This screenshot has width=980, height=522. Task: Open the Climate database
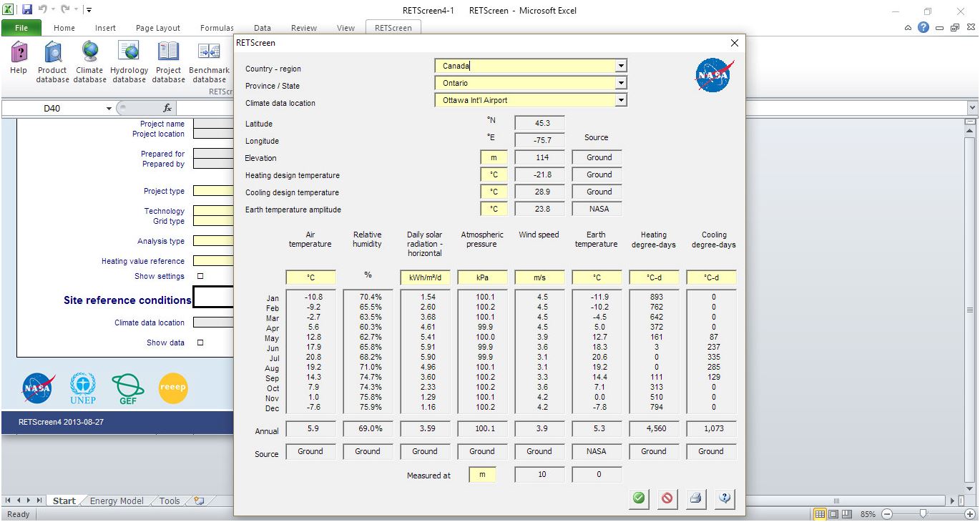click(x=89, y=62)
